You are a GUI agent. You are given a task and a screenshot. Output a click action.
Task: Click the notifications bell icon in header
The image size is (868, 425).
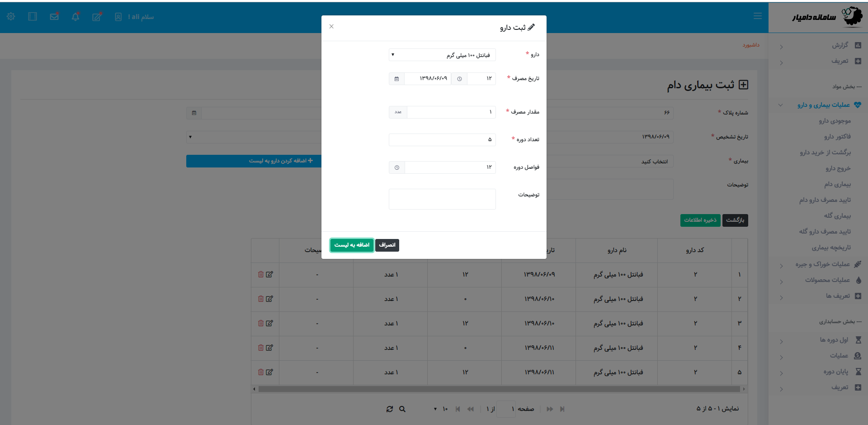[75, 17]
